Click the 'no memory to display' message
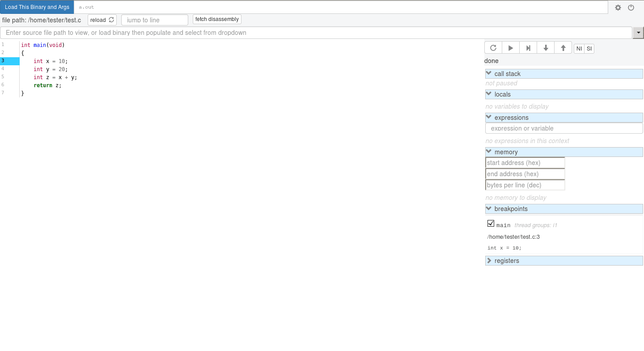Screen dimensions: 644x351 [x=516, y=198]
